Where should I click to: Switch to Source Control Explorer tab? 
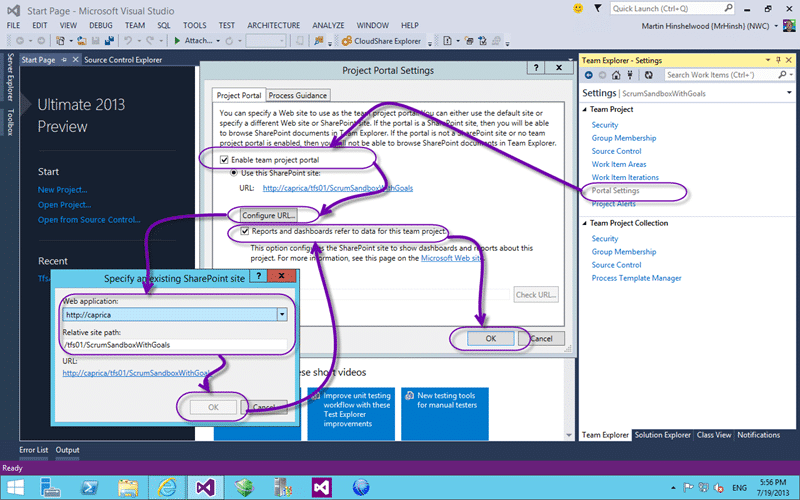[x=123, y=60]
